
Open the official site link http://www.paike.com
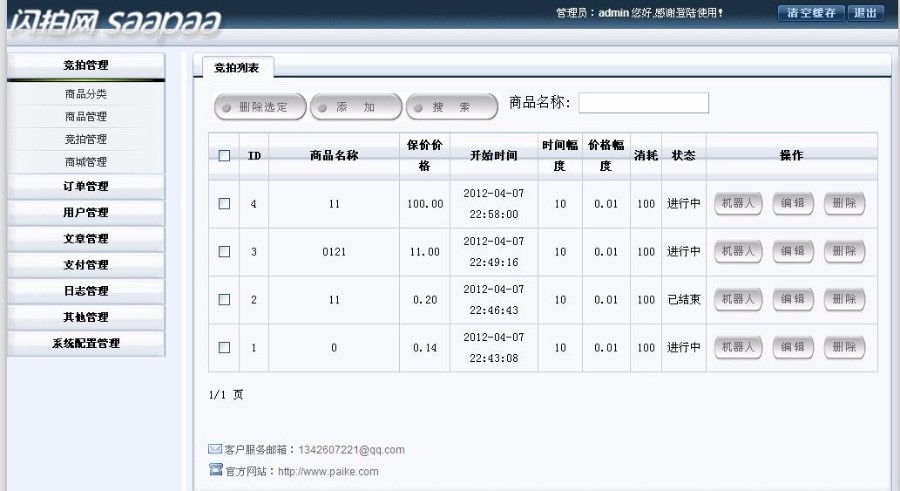328,471
